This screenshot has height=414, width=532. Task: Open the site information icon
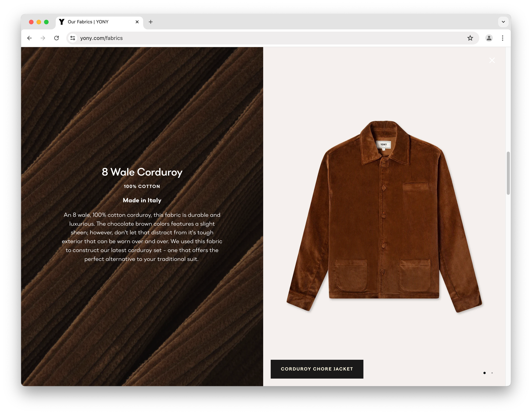pos(73,38)
